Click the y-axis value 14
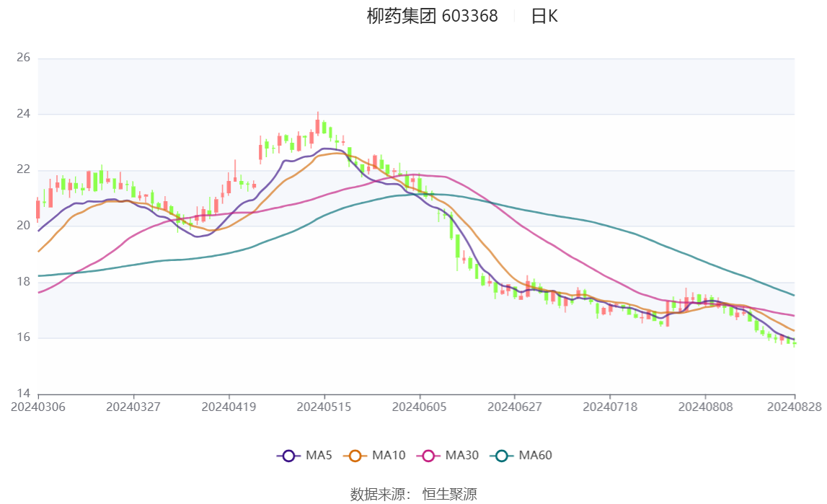 tap(23, 393)
